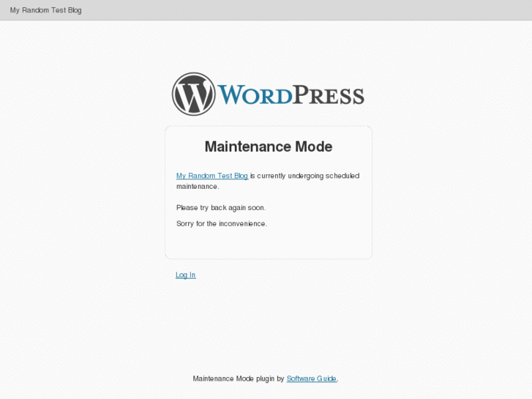Screen dimensions: 532x399
Task: Click the Log In link
Action: pyautogui.click(x=186, y=275)
